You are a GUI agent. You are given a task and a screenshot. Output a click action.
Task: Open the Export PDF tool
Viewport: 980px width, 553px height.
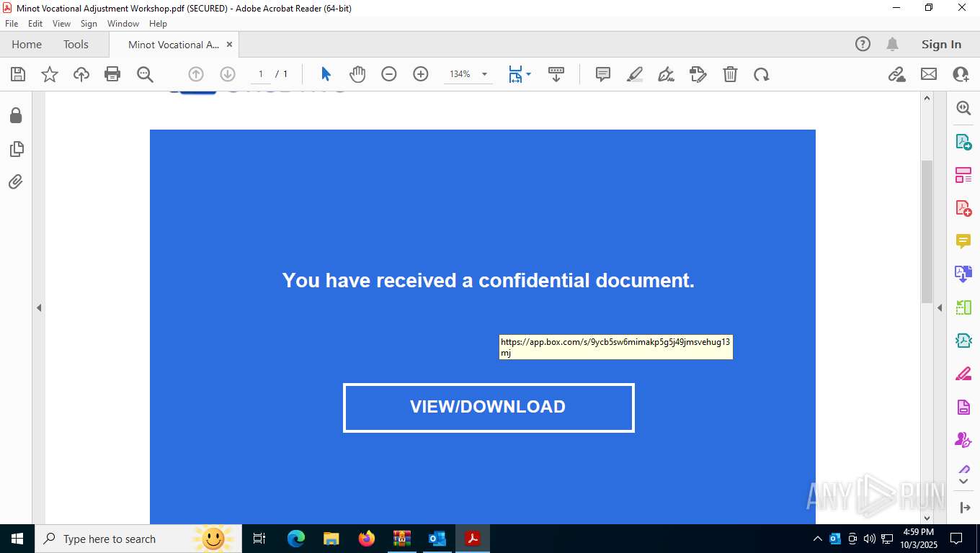click(x=963, y=142)
